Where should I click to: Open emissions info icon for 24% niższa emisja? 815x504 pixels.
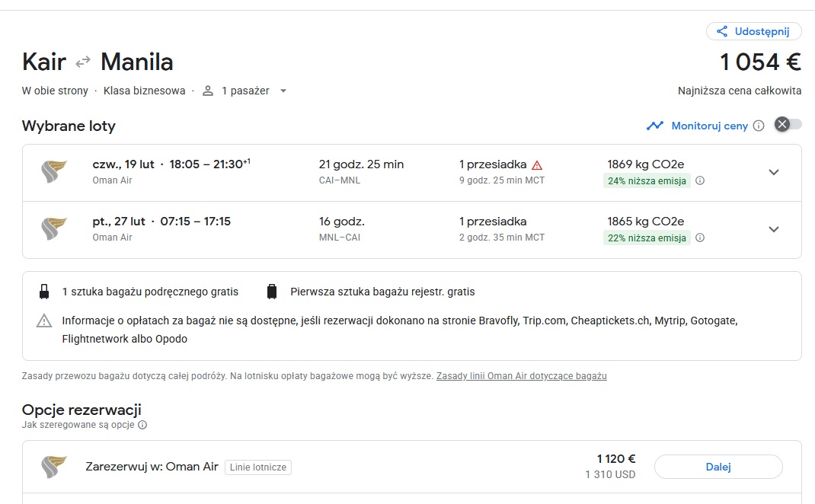pos(700,181)
